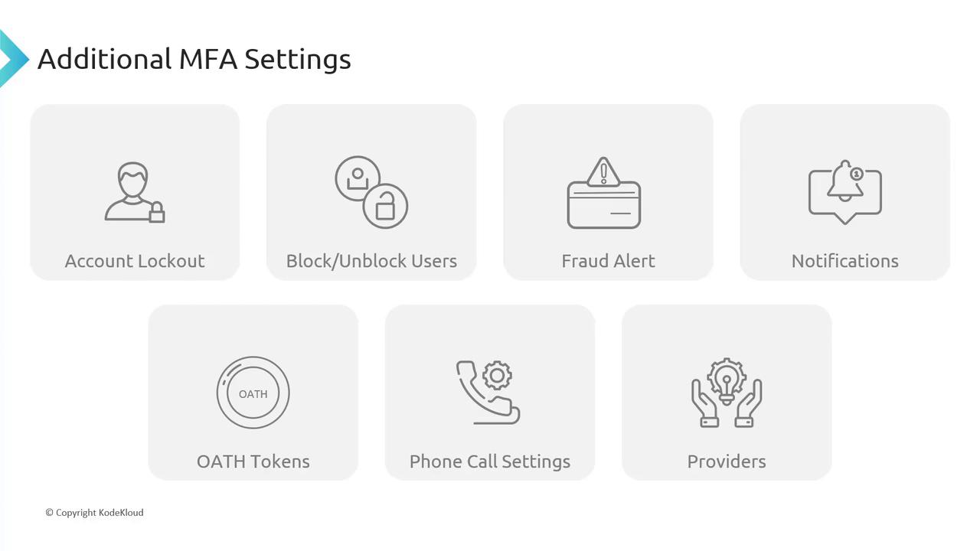The height and width of the screenshot is (551, 980).
Task: Select the OATH token circle icon
Action: click(253, 393)
